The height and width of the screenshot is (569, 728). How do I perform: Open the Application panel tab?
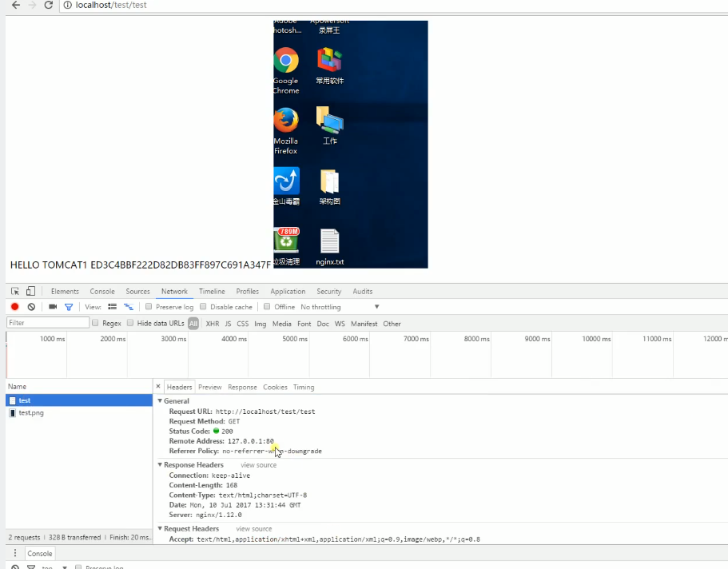(288, 291)
